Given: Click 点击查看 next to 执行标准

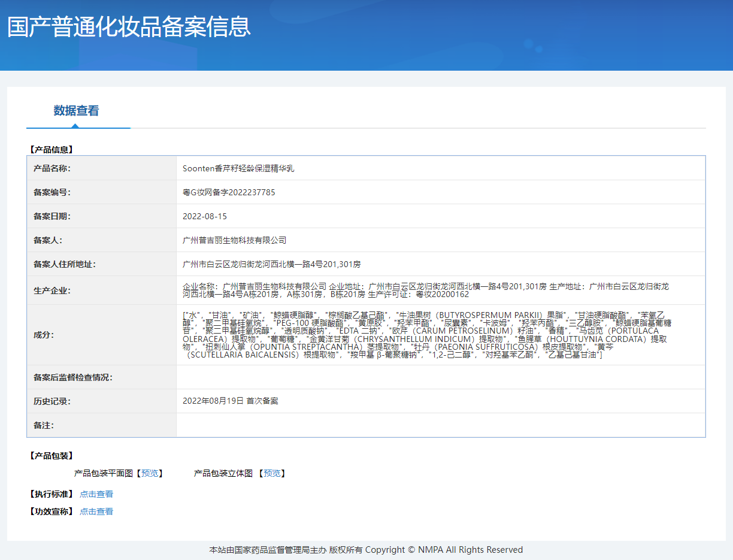Looking at the screenshot, I should 96,494.
